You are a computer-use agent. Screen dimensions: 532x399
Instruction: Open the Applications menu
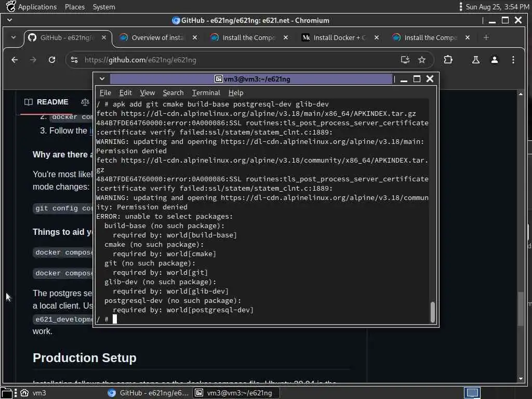click(37, 7)
